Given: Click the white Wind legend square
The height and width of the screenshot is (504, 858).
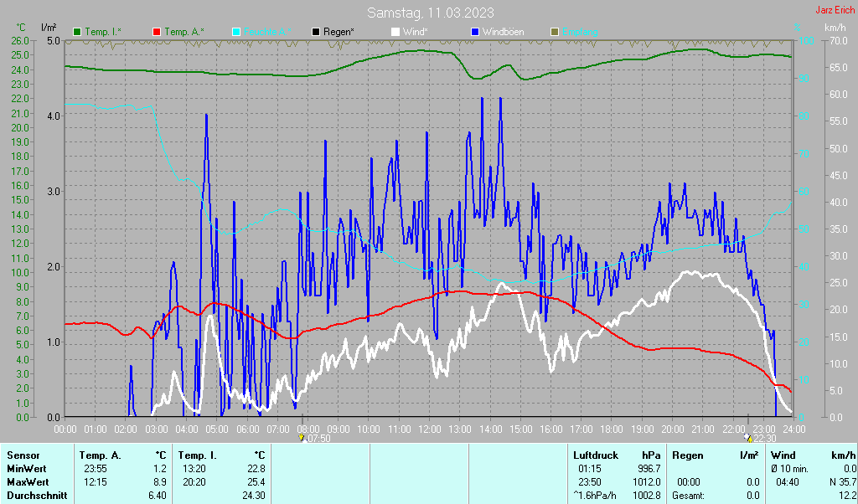Looking at the screenshot, I should pos(396,32).
